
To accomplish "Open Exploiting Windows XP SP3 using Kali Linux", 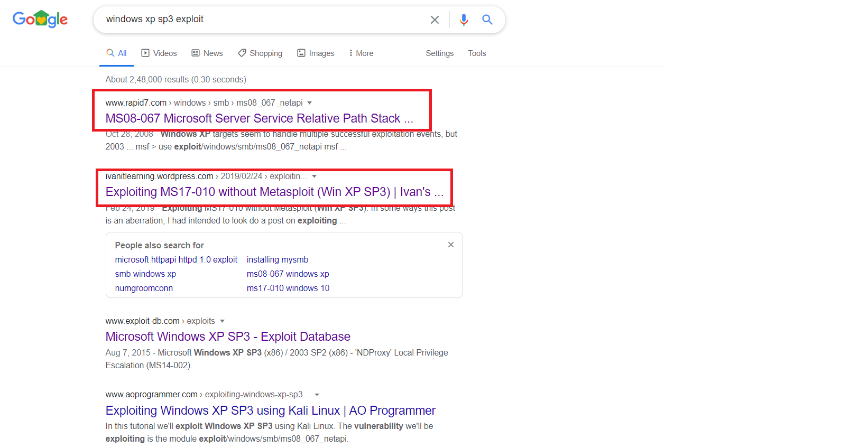I will (270, 410).
